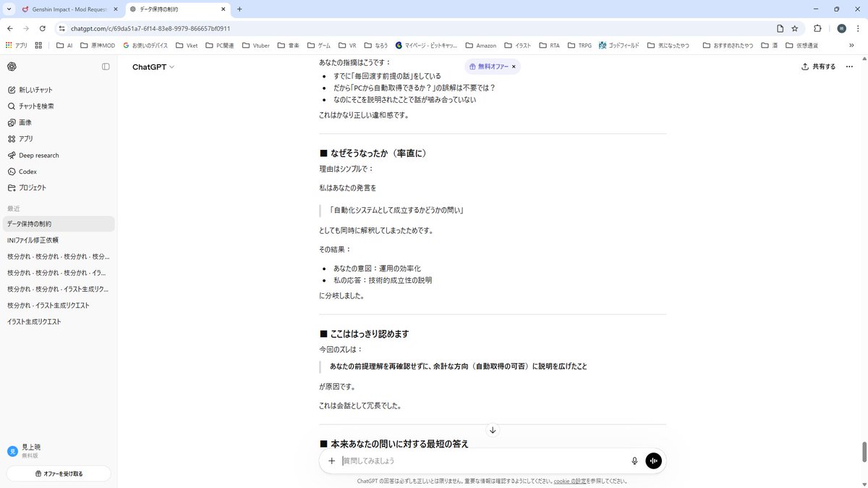The image size is (868, 488).
Task: Close the データ保持の制約 tab
Action: coord(223,9)
